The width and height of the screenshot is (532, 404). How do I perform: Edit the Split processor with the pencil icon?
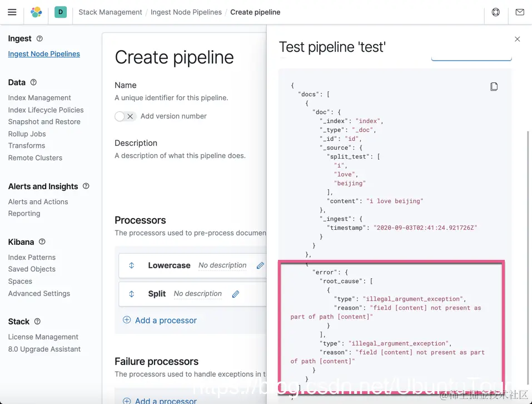point(236,294)
